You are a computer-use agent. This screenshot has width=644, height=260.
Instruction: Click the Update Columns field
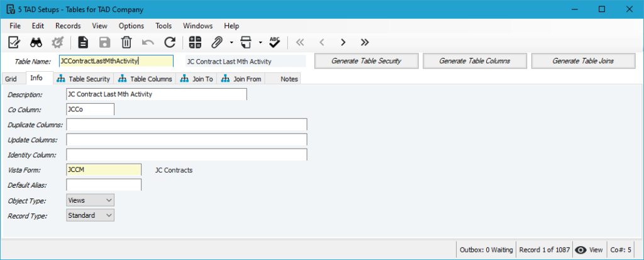coord(186,140)
